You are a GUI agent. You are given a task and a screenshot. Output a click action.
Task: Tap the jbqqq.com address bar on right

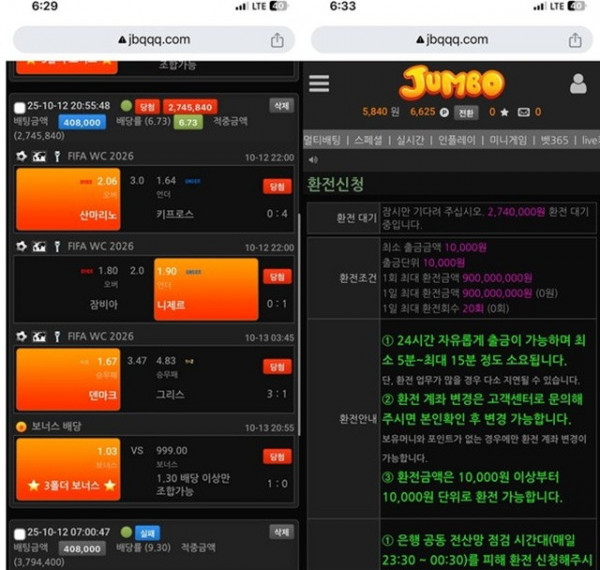click(x=448, y=40)
